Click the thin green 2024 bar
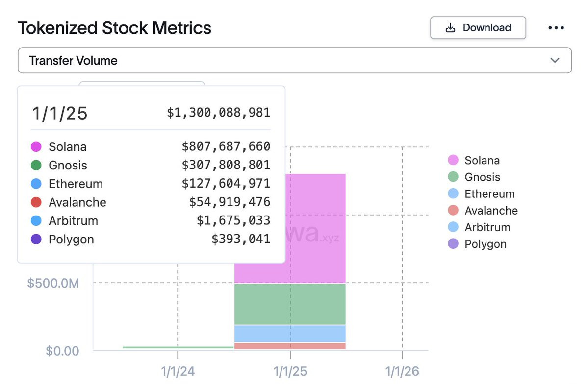This screenshot has width=588, height=384. (178, 347)
